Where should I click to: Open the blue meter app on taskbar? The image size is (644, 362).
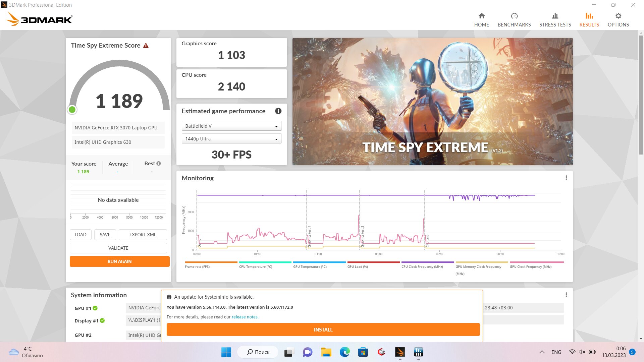(418, 352)
